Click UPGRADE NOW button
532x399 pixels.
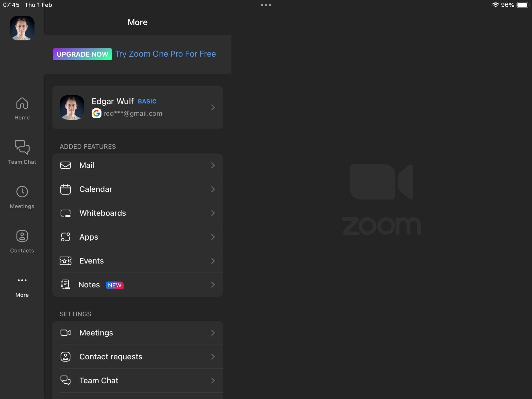tap(83, 54)
